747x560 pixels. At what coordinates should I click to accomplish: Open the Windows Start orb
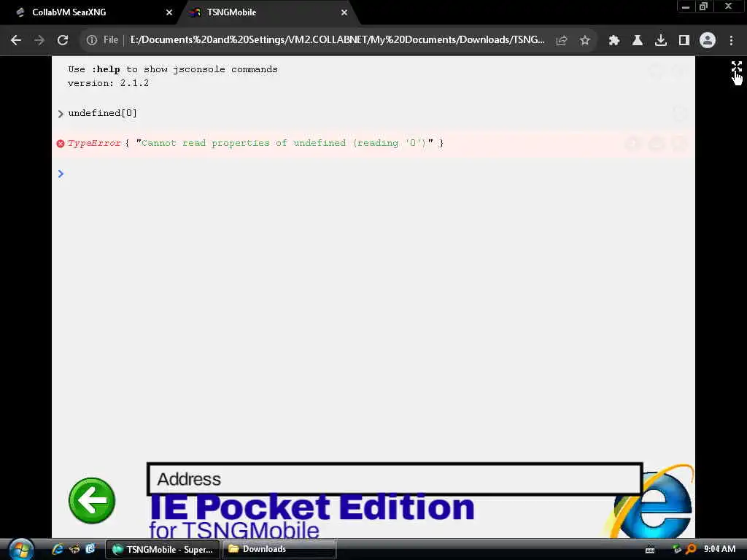coord(21,549)
